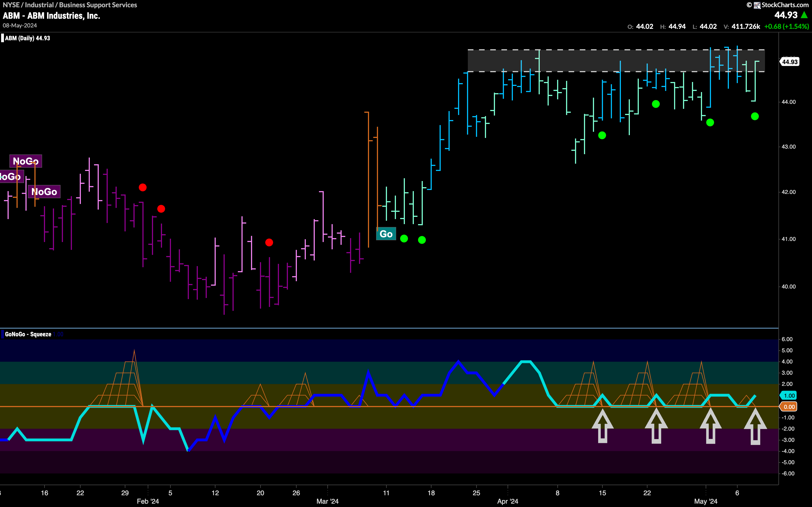This screenshot has width=812, height=507.
Task: Click the Feb '24 date axis label
Action: (x=148, y=501)
